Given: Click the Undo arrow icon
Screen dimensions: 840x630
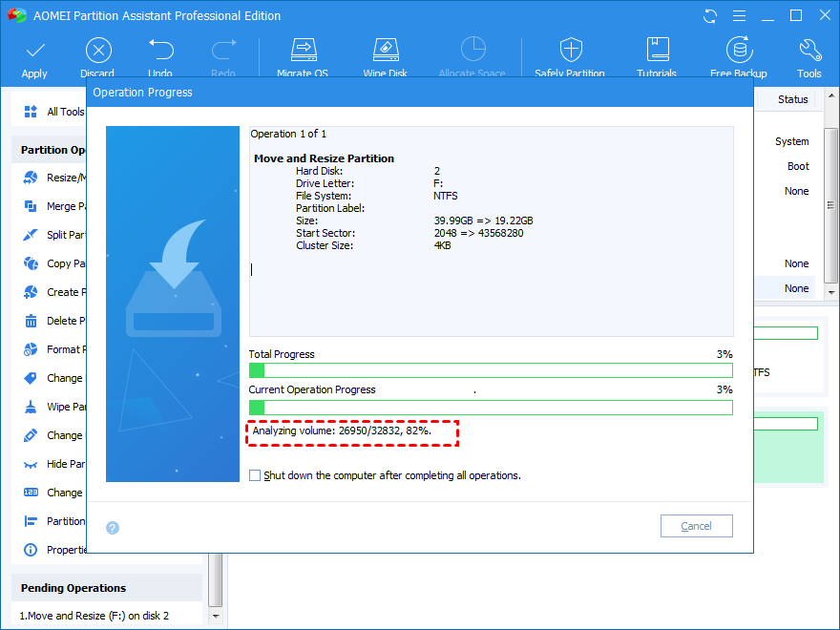Looking at the screenshot, I should point(160,50).
